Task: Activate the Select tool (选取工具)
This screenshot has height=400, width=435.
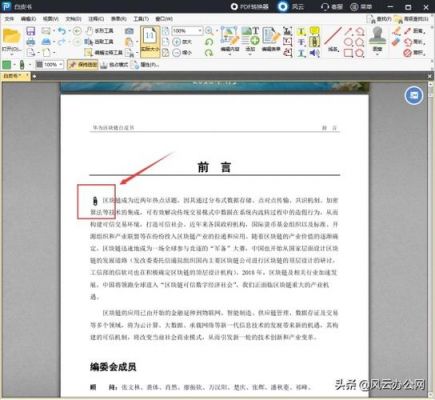Action: (99, 42)
